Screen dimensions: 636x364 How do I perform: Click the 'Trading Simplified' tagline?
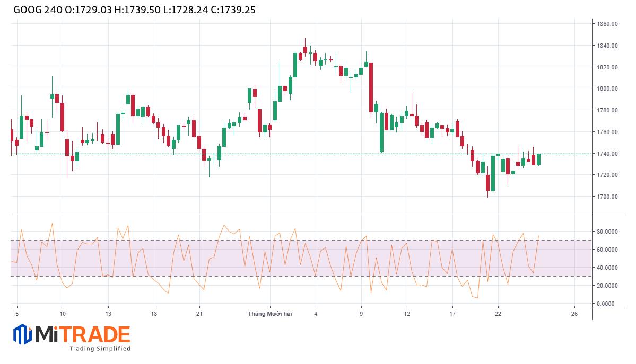[x=100, y=349]
